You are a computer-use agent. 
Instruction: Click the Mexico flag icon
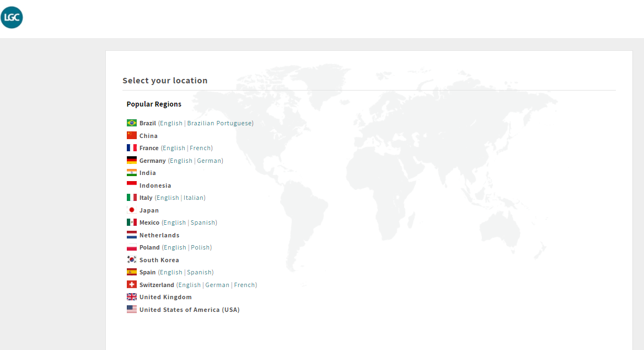[131, 222]
